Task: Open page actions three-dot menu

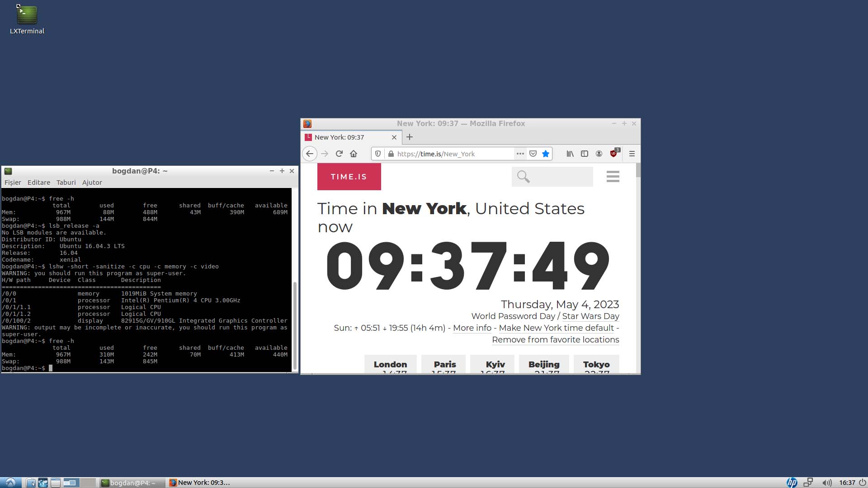Action: pos(520,154)
